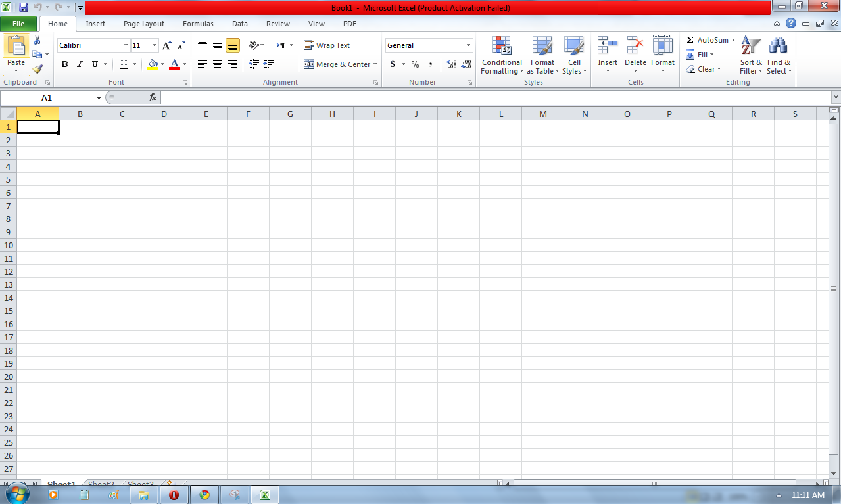Click the Center text alignment icon

[218, 64]
